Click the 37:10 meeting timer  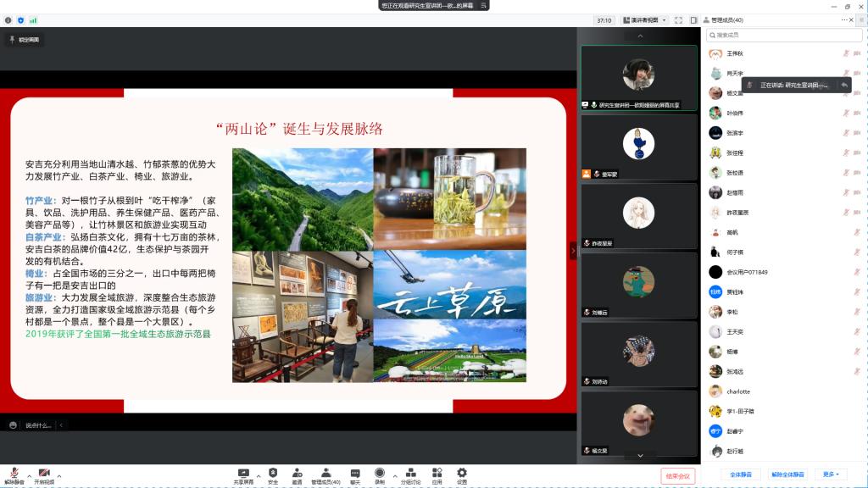tap(604, 20)
